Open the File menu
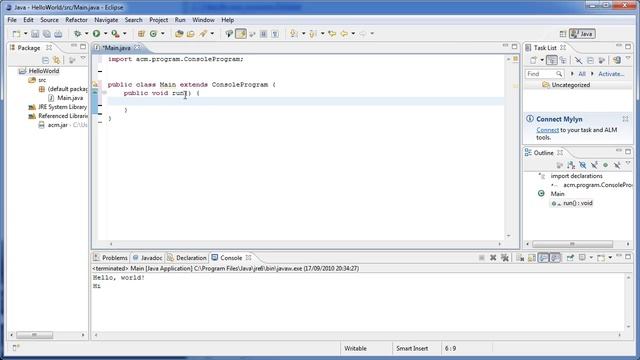This screenshot has width=640, height=360. click(x=12, y=20)
